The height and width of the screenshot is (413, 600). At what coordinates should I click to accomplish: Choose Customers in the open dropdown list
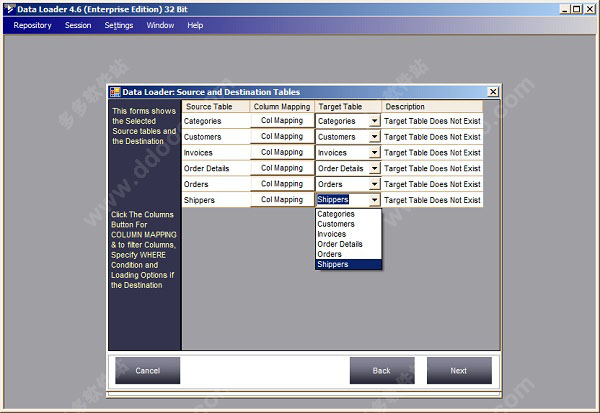pos(348,224)
